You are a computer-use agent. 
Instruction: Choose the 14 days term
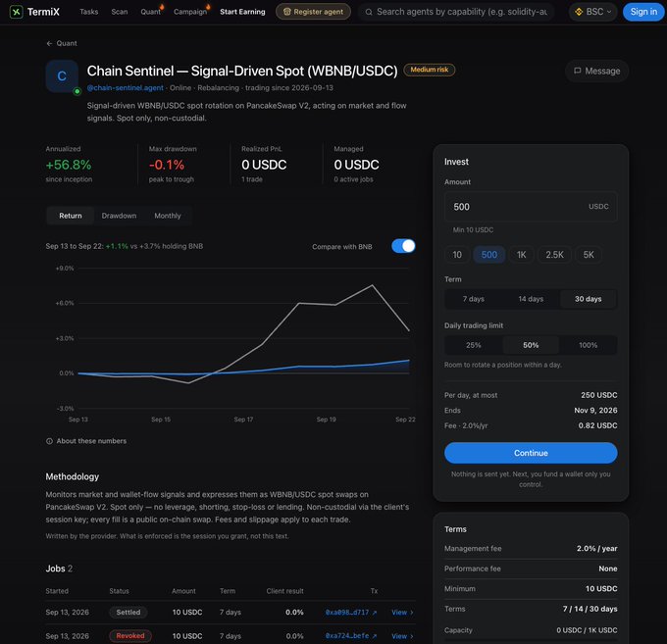531,299
